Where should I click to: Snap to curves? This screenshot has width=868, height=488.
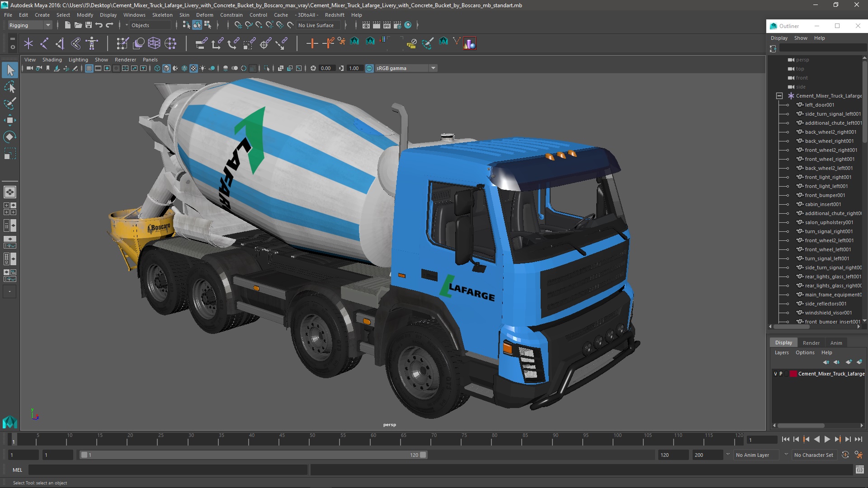249,25
